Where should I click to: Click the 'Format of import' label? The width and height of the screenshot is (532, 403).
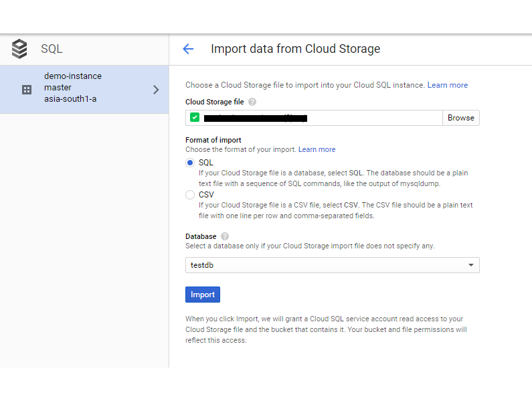213,140
